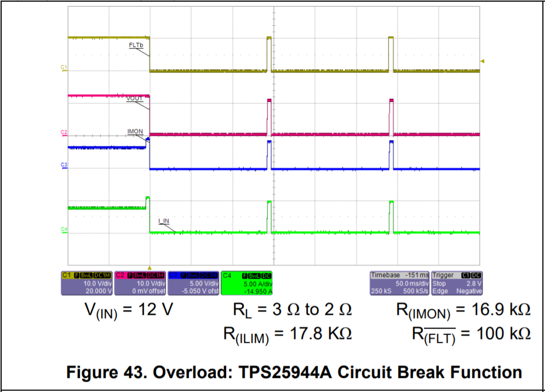Click the green C4 ground marker beside the grid
Image resolution: width=545 pixels, height=392 pixels.
click(x=64, y=230)
